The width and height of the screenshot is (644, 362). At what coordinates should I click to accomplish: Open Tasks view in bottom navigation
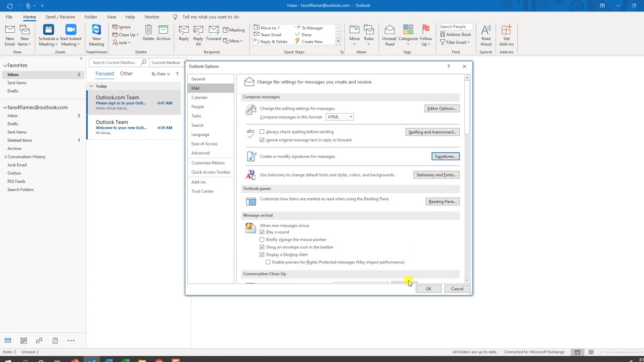55,340
